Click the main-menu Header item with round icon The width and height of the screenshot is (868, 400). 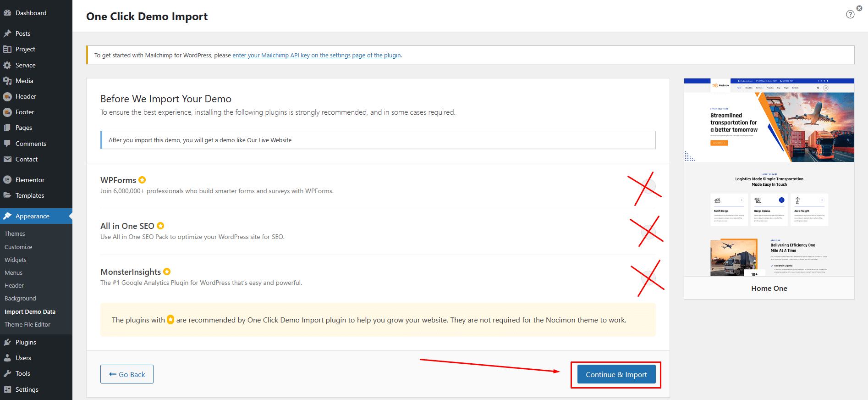click(7, 96)
